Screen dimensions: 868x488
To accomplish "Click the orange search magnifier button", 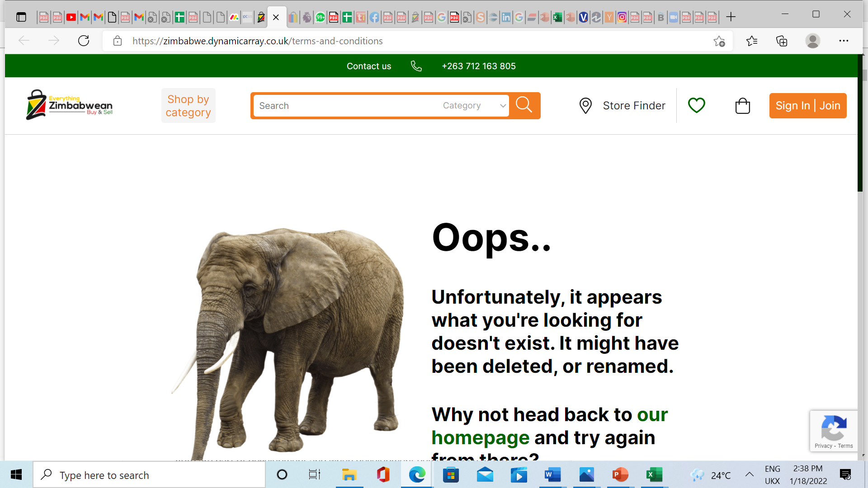I will click(x=524, y=105).
